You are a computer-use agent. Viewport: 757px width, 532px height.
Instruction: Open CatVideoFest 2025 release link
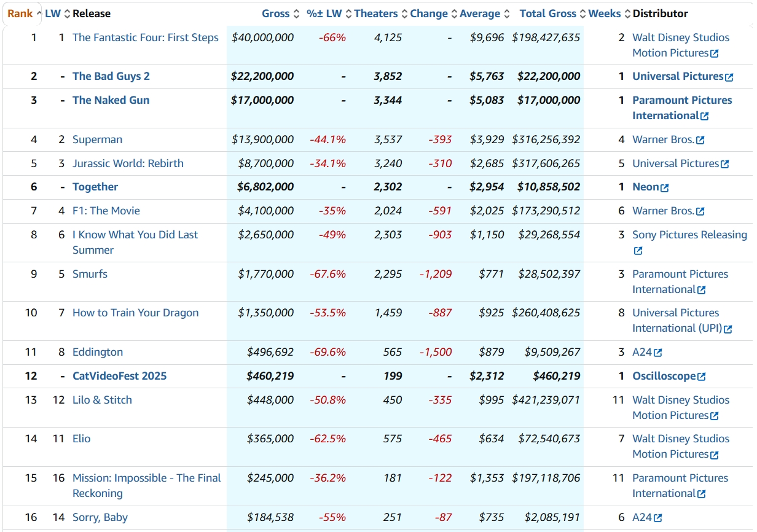pyautogui.click(x=120, y=376)
